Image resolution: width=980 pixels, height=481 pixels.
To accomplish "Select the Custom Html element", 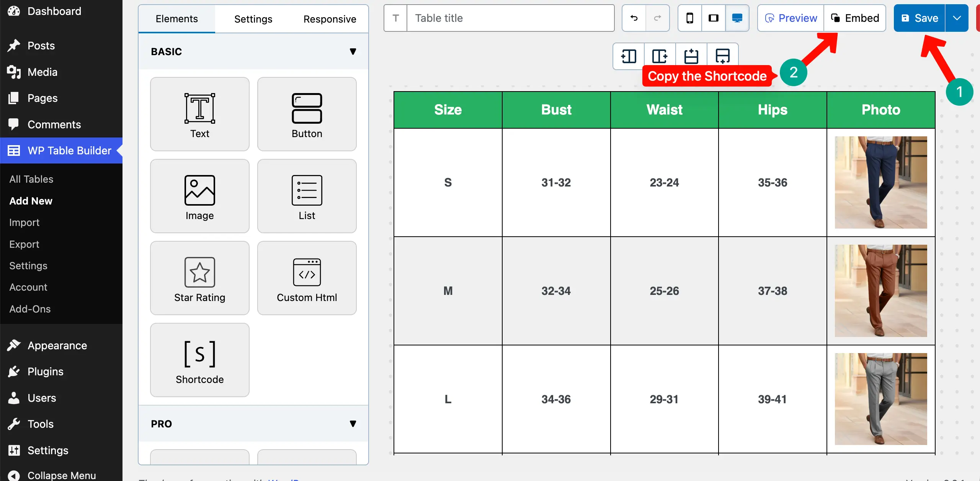I will pos(307,278).
